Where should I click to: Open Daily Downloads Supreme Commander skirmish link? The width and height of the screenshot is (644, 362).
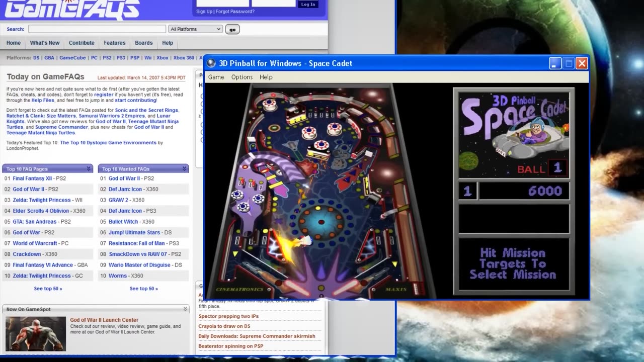click(257, 336)
